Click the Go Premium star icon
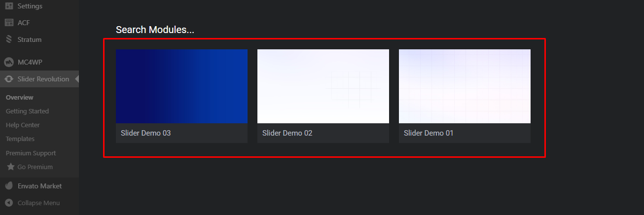 tap(10, 167)
